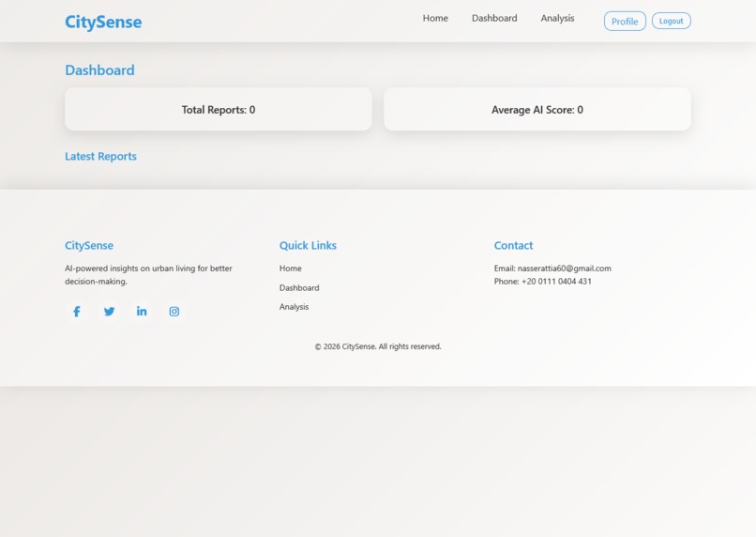Click the email nasserattia60@gmail.com text
756x537 pixels.
pos(564,268)
